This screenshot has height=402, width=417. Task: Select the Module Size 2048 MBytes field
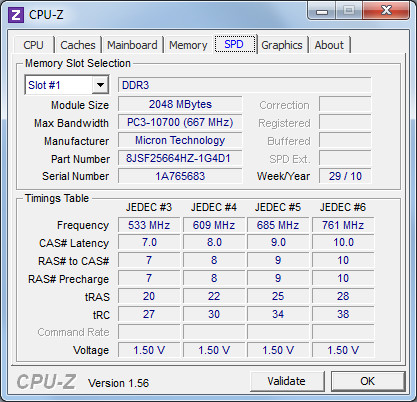(180, 104)
